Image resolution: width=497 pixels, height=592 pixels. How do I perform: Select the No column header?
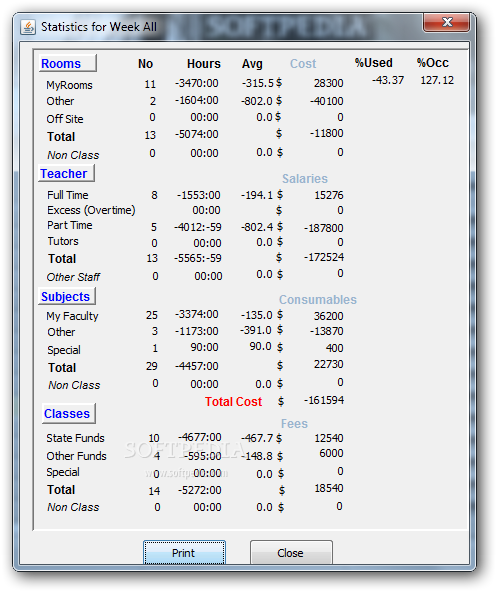tap(145, 64)
